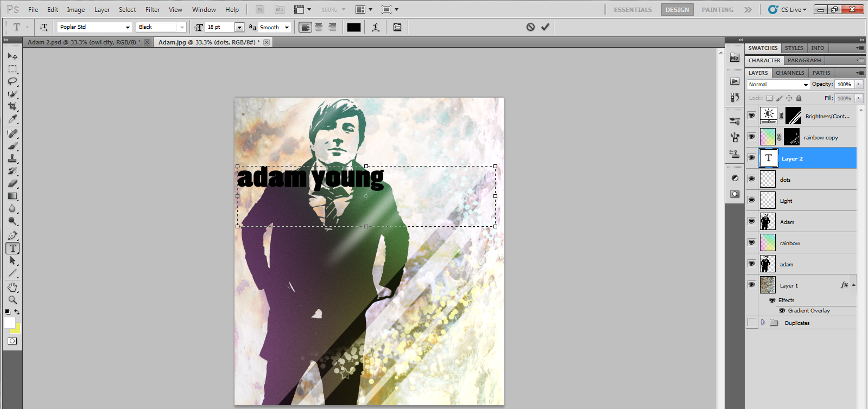This screenshot has width=868, height=409.
Task: Toggle visibility of Layer 2 text layer
Action: point(751,158)
